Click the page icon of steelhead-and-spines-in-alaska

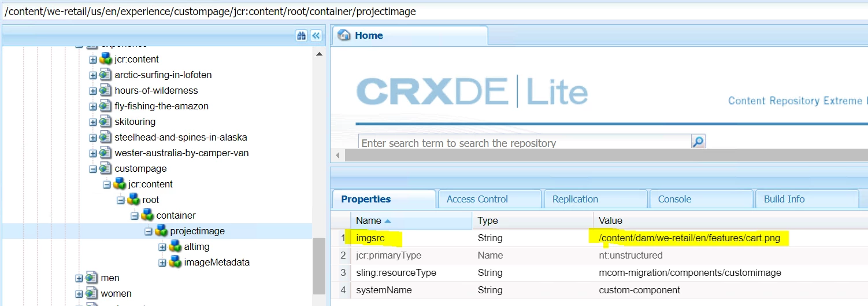coord(106,137)
